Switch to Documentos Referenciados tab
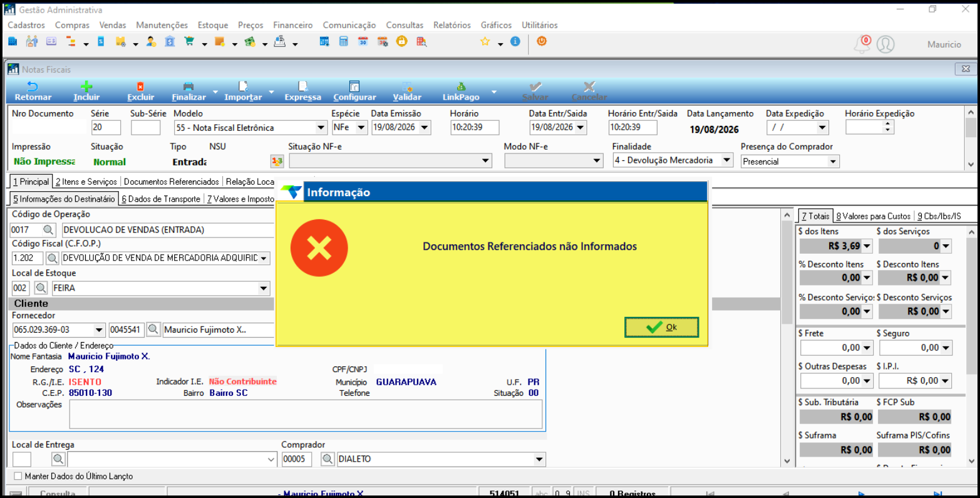Viewport: 980px width, 498px height. coord(172,182)
